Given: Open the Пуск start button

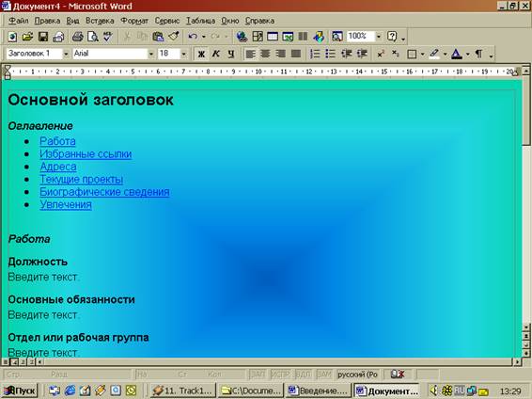Looking at the screenshot, I should 20,391.
